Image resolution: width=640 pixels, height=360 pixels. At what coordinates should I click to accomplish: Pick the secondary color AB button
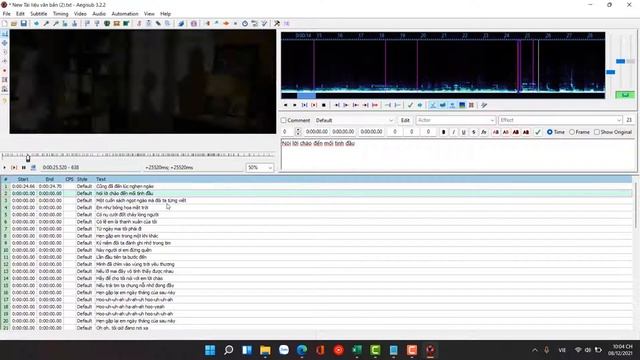pyautogui.click(x=506, y=132)
